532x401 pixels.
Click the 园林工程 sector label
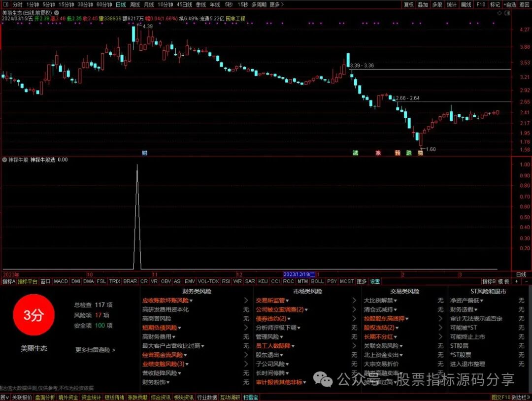235,19
